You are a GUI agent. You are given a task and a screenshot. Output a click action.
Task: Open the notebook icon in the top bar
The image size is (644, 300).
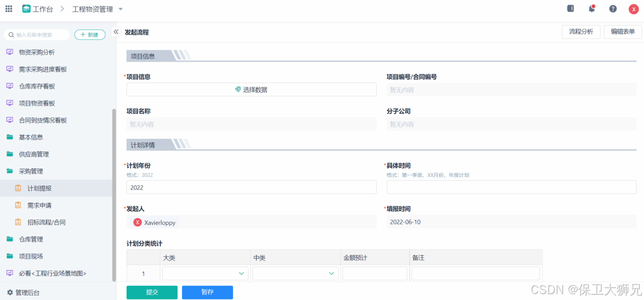click(570, 9)
